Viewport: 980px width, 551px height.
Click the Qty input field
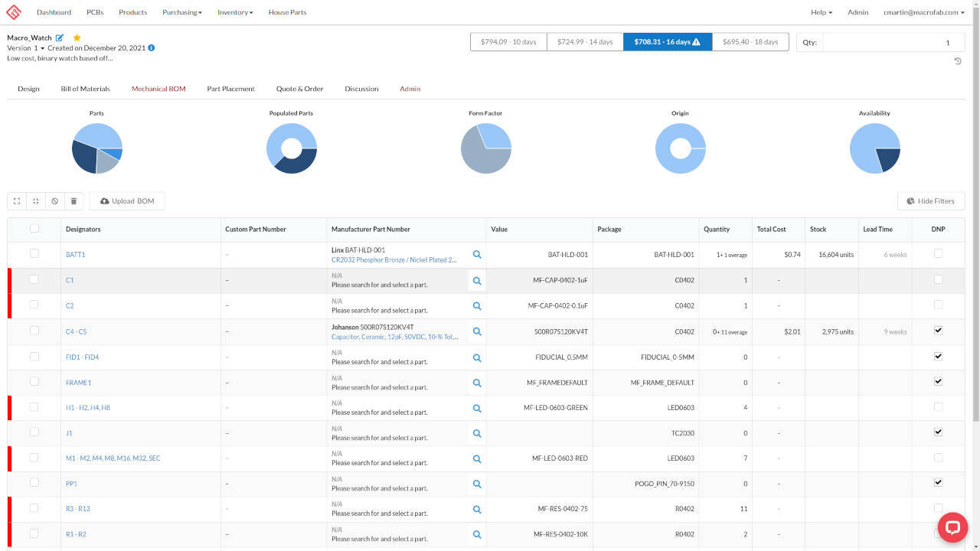click(x=892, y=43)
